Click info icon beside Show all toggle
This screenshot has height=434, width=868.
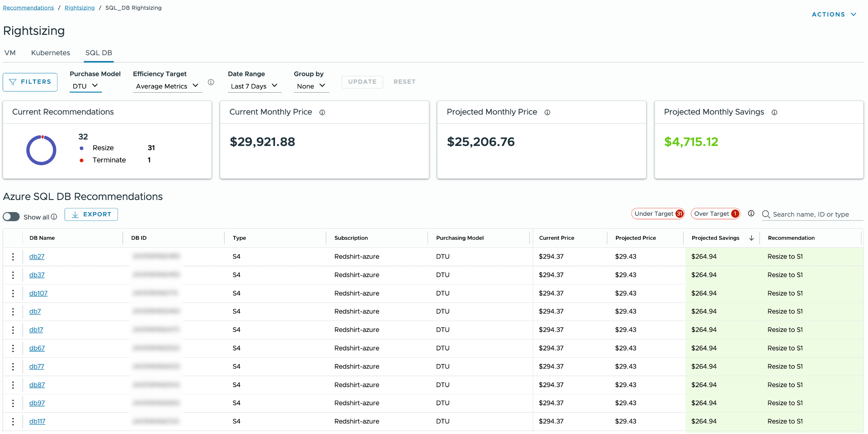tap(54, 217)
